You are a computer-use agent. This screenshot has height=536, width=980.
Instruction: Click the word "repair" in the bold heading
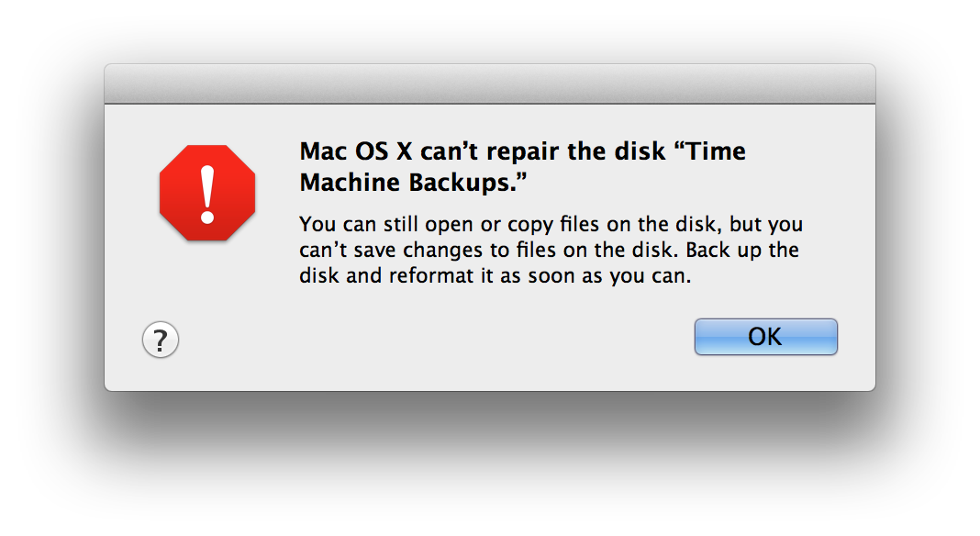pos(522,152)
